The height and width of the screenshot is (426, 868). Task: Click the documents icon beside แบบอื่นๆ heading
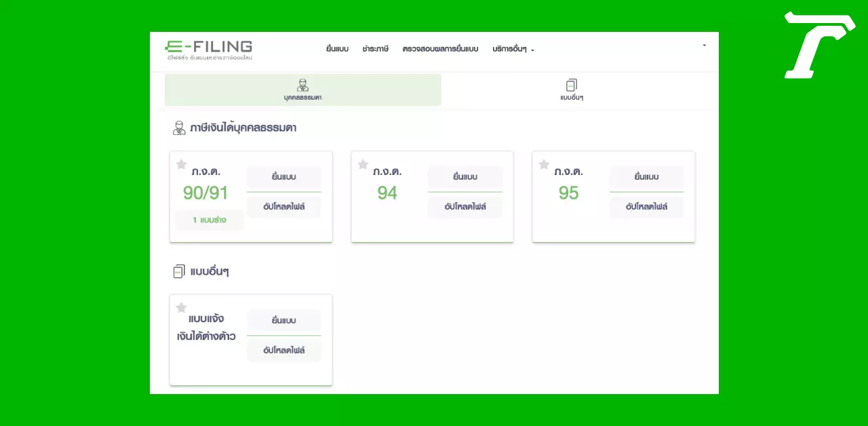tap(179, 272)
